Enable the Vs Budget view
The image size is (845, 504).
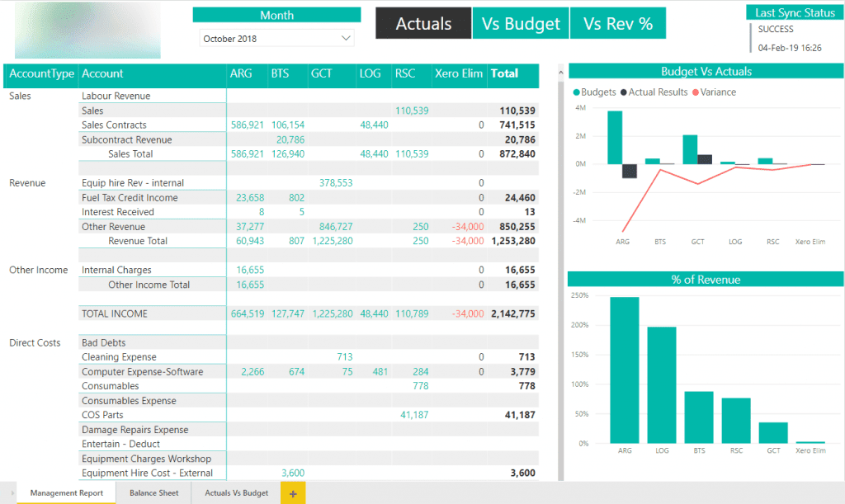pos(521,23)
